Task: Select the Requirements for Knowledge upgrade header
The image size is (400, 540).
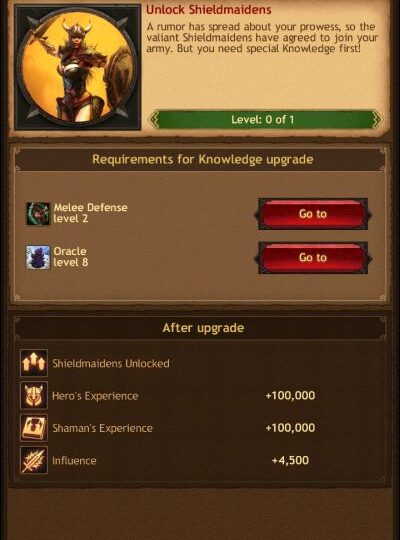Action: 203,159
